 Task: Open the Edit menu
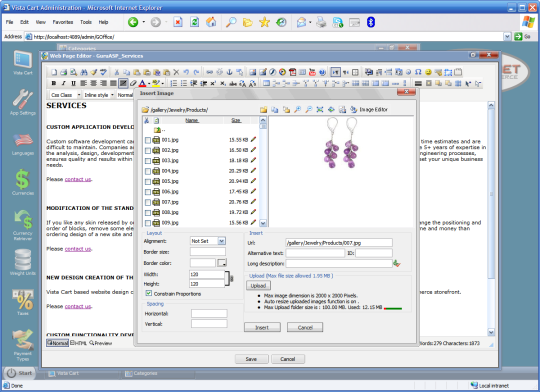click(x=24, y=22)
